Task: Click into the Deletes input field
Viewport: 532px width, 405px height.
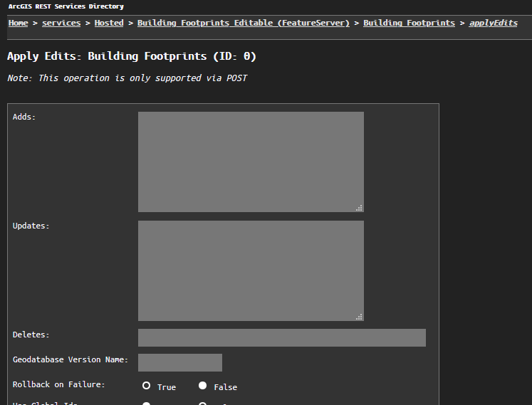Action: [281, 337]
